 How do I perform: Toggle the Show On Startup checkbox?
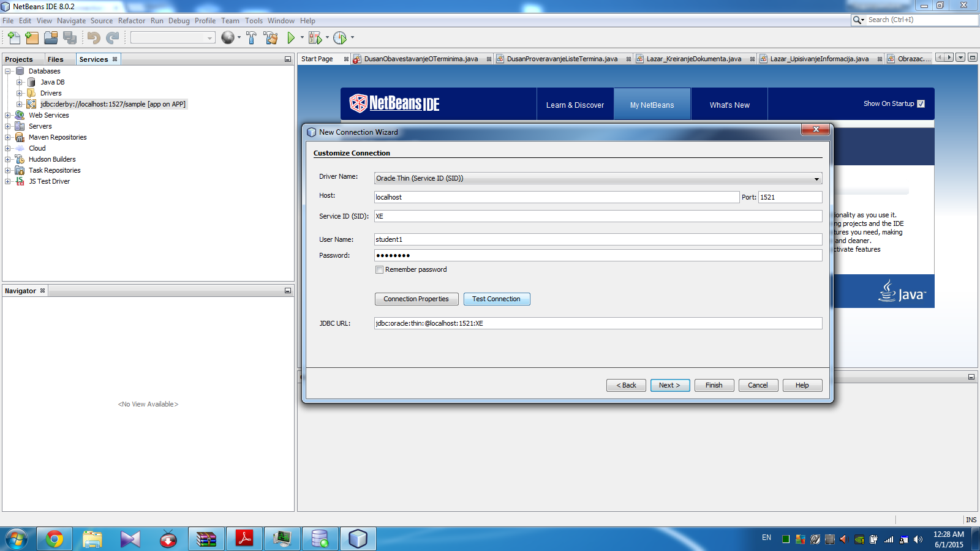click(921, 104)
